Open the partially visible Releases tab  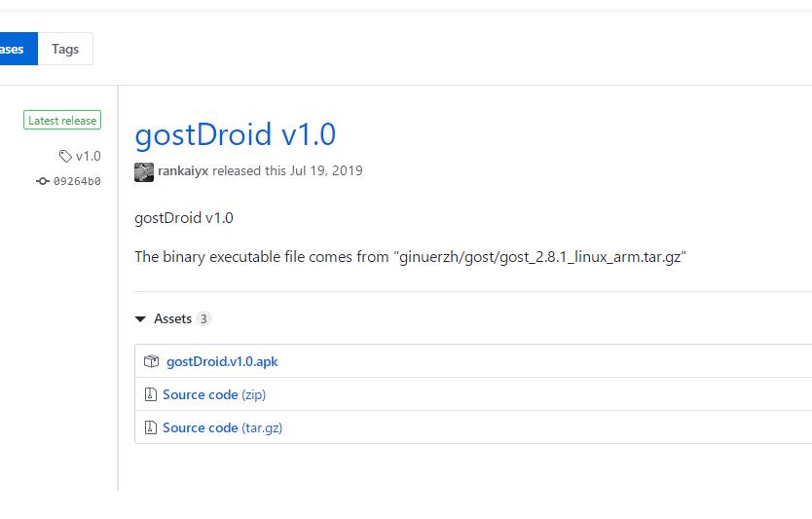point(16,49)
